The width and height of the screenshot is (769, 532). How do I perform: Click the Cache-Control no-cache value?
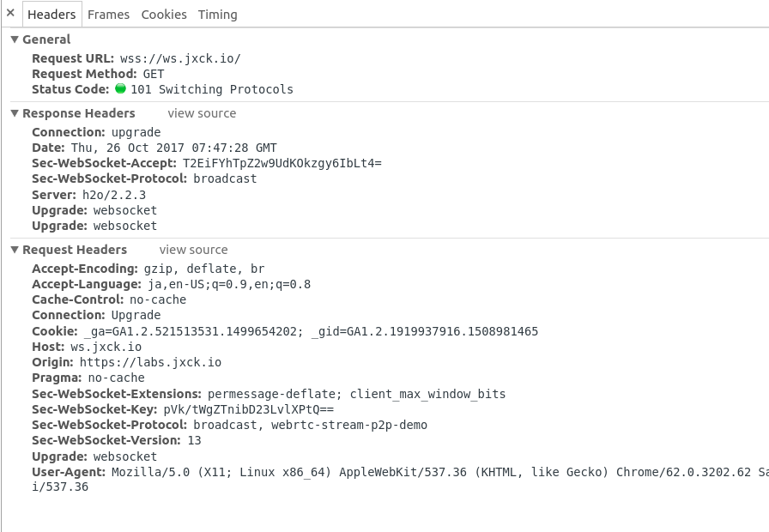click(158, 299)
